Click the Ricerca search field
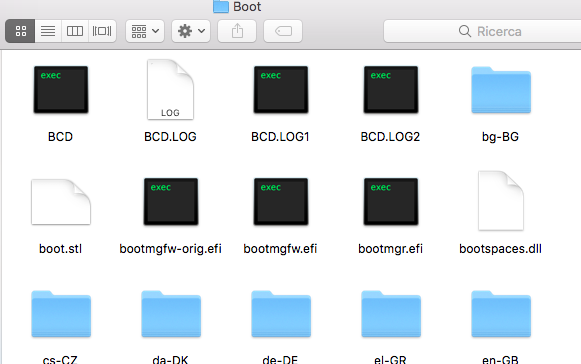The image size is (581, 364). 482,31
